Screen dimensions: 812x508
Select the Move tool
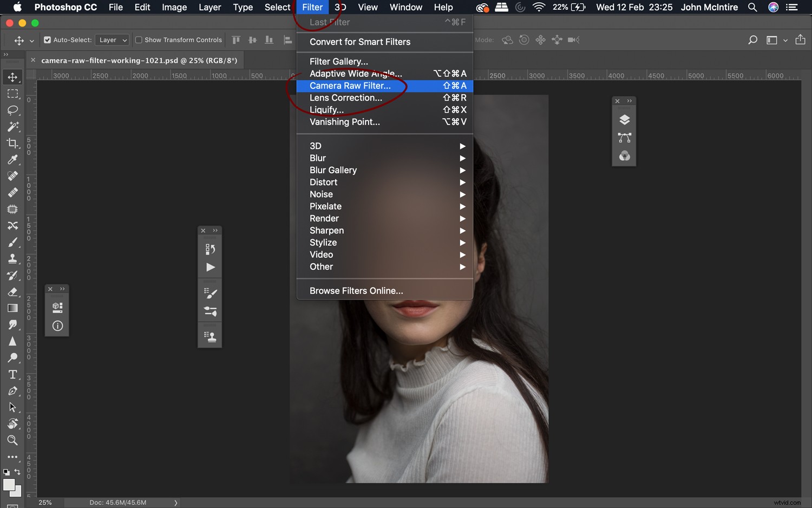[x=13, y=77]
